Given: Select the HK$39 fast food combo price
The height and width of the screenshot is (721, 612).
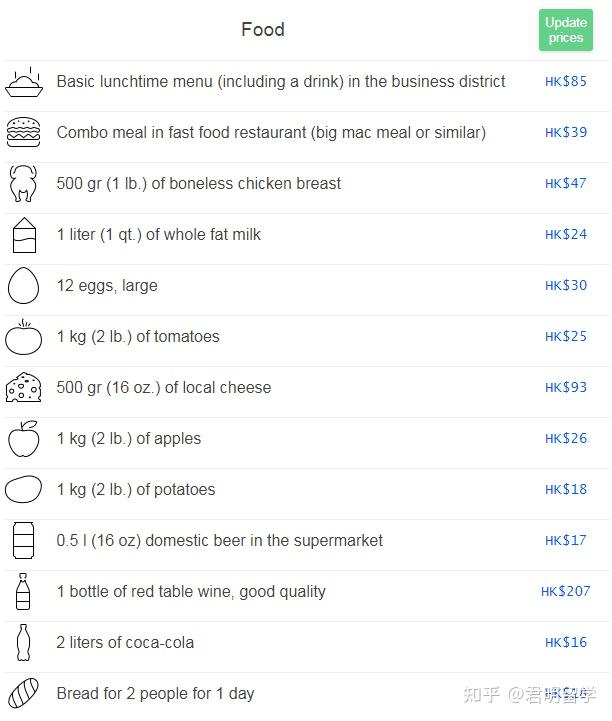Looking at the screenshot, I should [566, 133].
